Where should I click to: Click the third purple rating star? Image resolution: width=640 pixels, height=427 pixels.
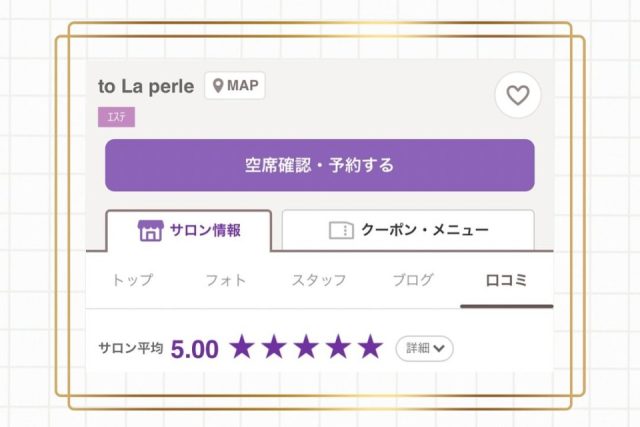click(307, 347)
